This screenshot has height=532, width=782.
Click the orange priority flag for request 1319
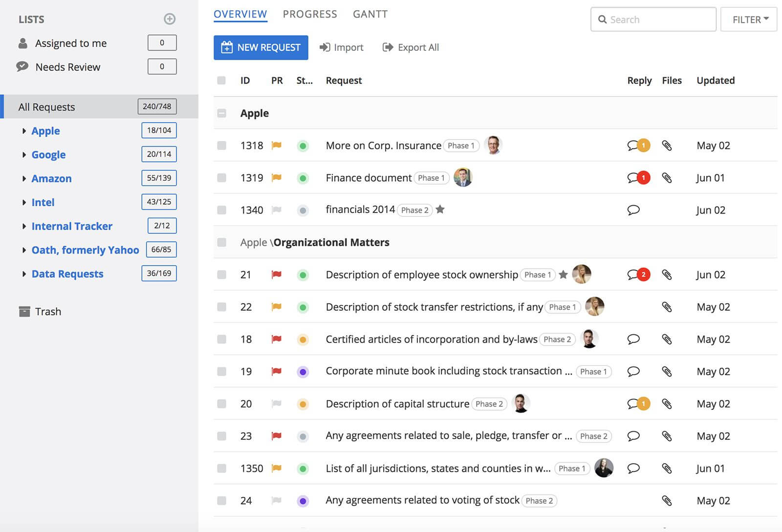(x=277, y=178)
